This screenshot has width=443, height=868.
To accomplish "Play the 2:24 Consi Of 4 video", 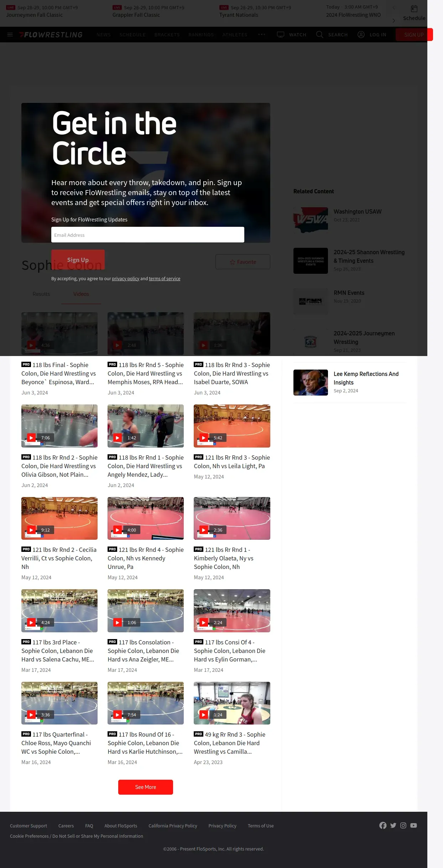I will pyautogui.click(x=232, y=611).
